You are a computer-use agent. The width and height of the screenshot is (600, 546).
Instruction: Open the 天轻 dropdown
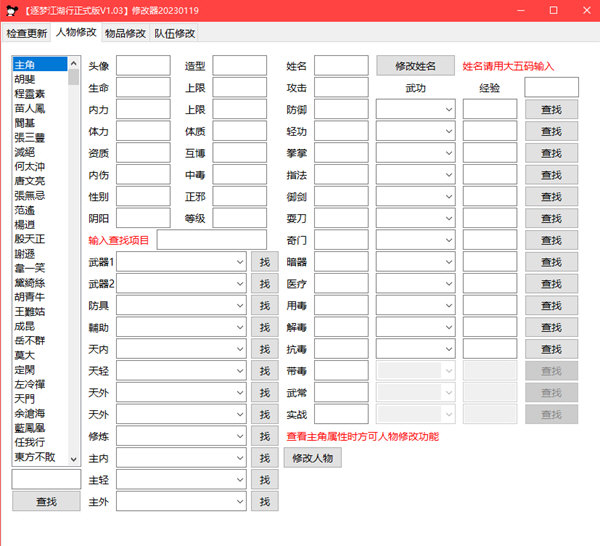tap(181, 371)
